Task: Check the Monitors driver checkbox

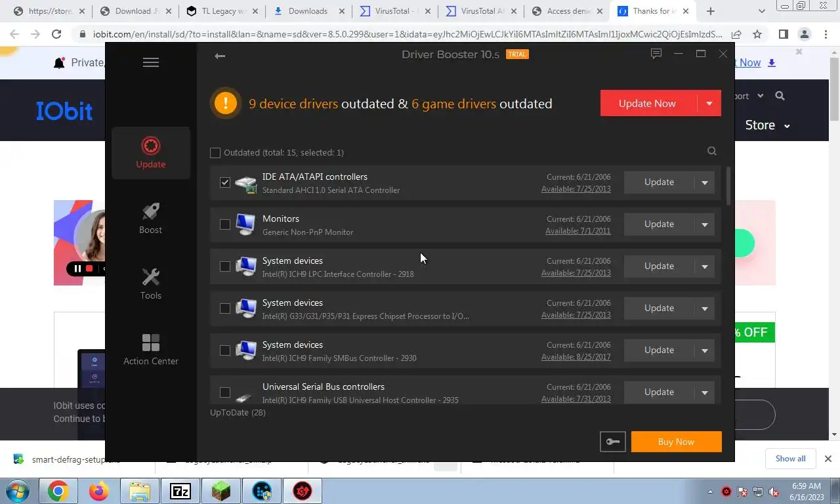Action: coord(225,224)
